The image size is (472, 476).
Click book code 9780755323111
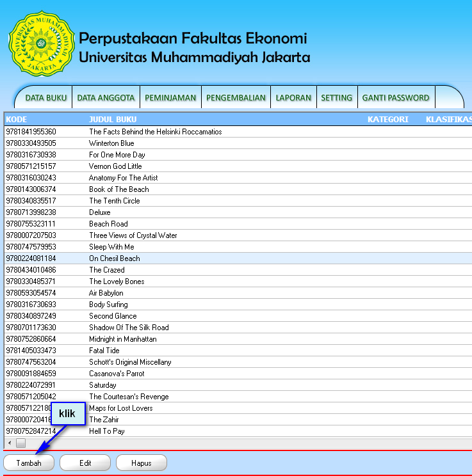(31, 224)
